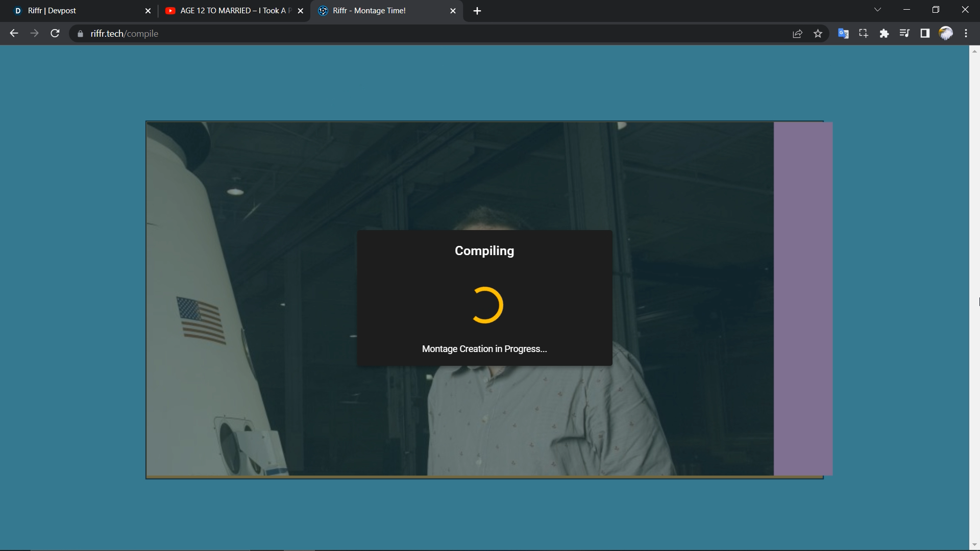This screenshot has width=980, height=551.
Task: Close the Riffr Montage Time tab
Action: [x=453, y=11]
